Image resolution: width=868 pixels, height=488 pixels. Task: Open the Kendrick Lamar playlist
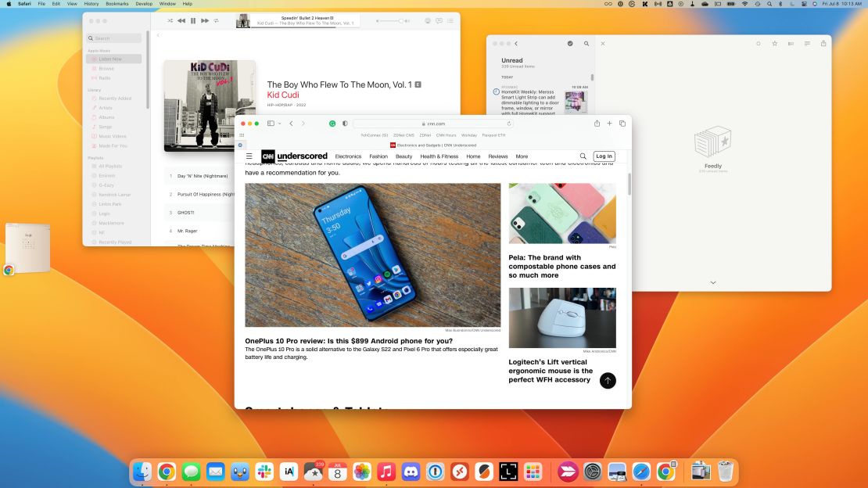click(114, 195)
